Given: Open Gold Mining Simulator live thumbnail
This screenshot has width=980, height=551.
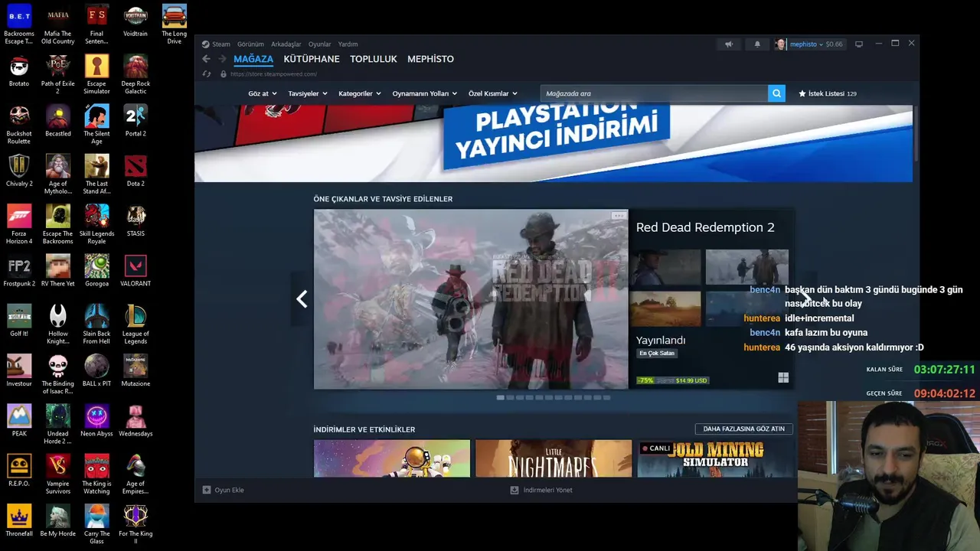Looking at the screenshot, I should tap(715, 458).
